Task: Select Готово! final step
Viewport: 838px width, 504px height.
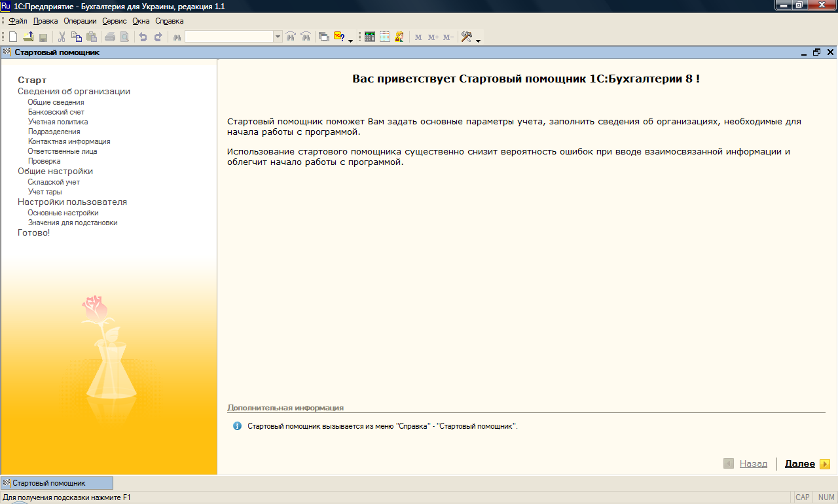Action: [33, 232]
